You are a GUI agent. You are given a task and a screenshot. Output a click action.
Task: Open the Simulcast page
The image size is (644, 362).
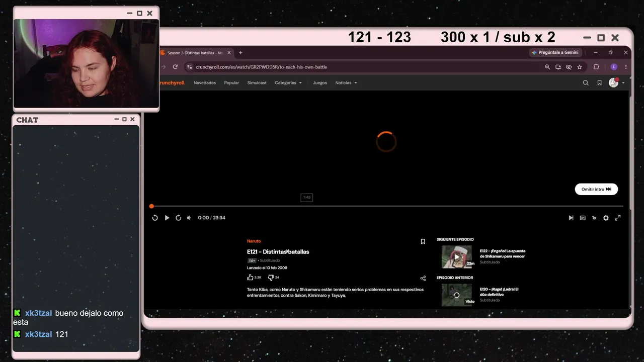[257, 83]
